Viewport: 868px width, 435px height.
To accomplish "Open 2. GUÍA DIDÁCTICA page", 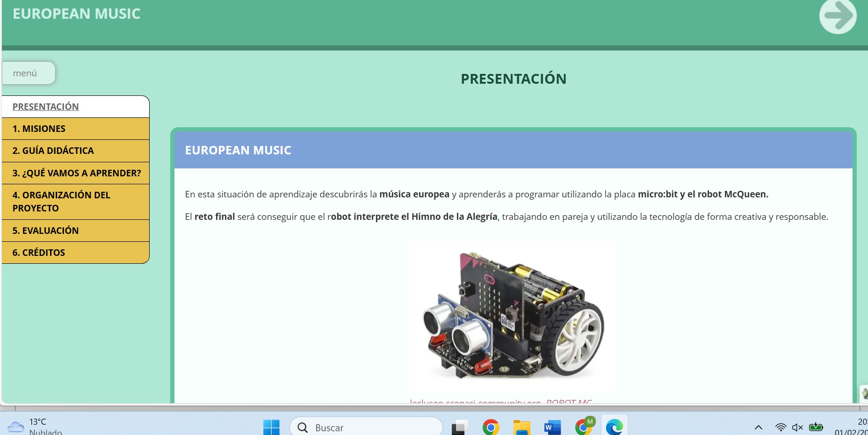I will [53, 151].
